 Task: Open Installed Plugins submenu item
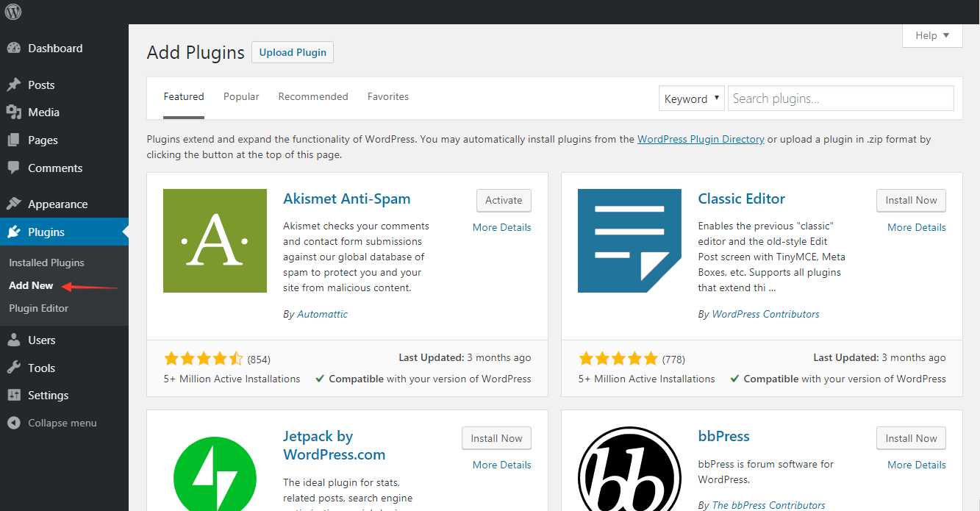tap(46, 262)
